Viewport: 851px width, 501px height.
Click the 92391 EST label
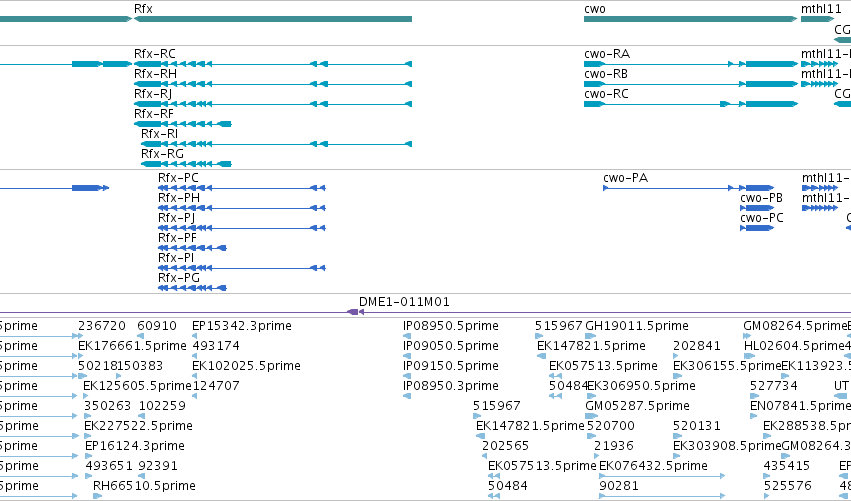point(158,466)
